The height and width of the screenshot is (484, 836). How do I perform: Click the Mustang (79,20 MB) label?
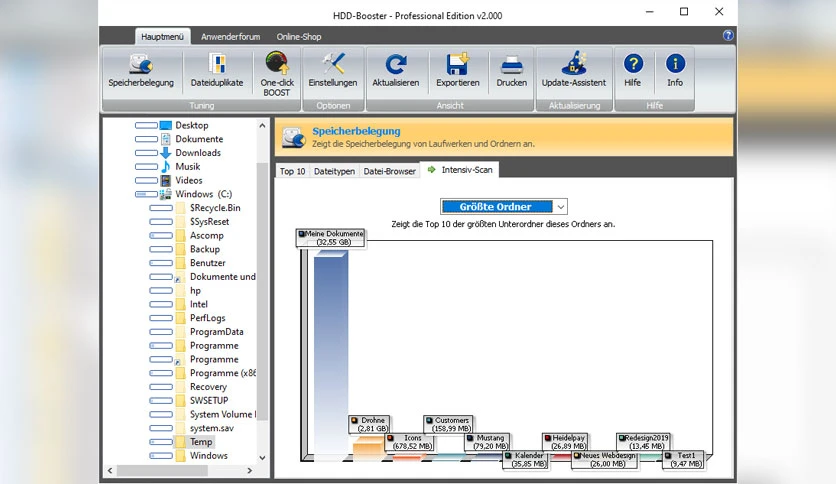pos(487,442)
